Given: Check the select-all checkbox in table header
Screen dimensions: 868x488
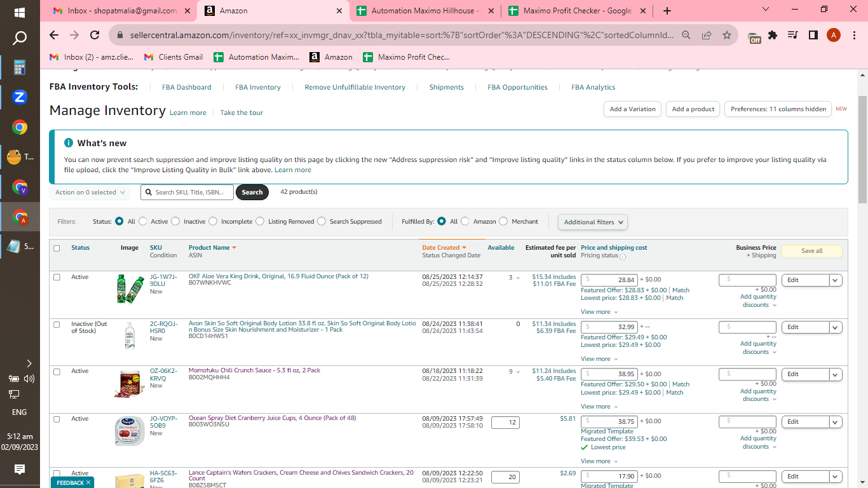Looking at the screenshot, I should coord(57,248).
